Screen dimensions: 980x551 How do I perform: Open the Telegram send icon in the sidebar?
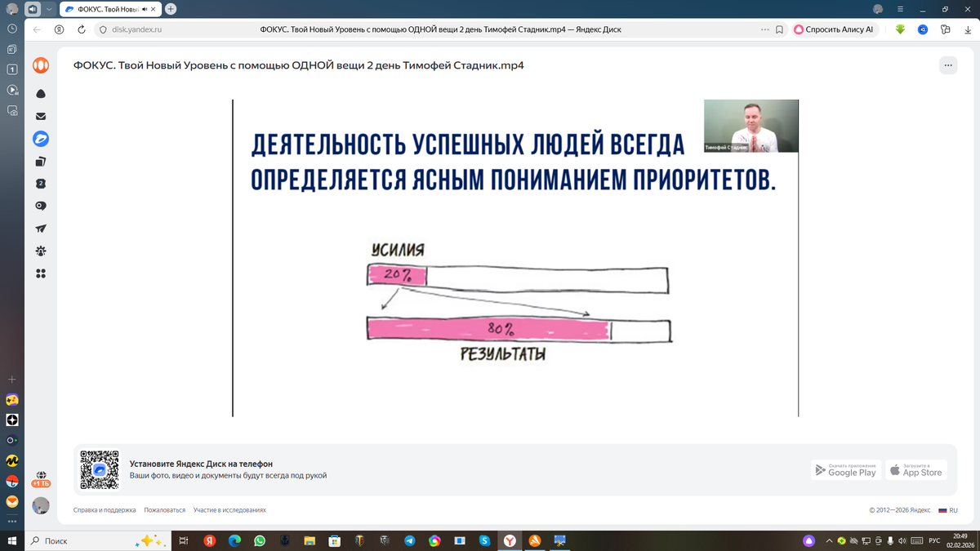click(x=40, y=229)
